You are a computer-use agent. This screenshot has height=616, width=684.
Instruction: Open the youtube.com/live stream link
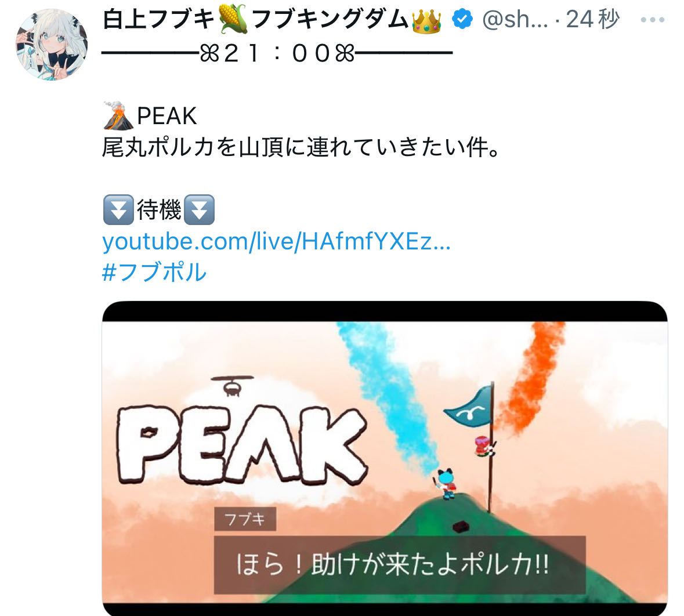coord(276,241)
